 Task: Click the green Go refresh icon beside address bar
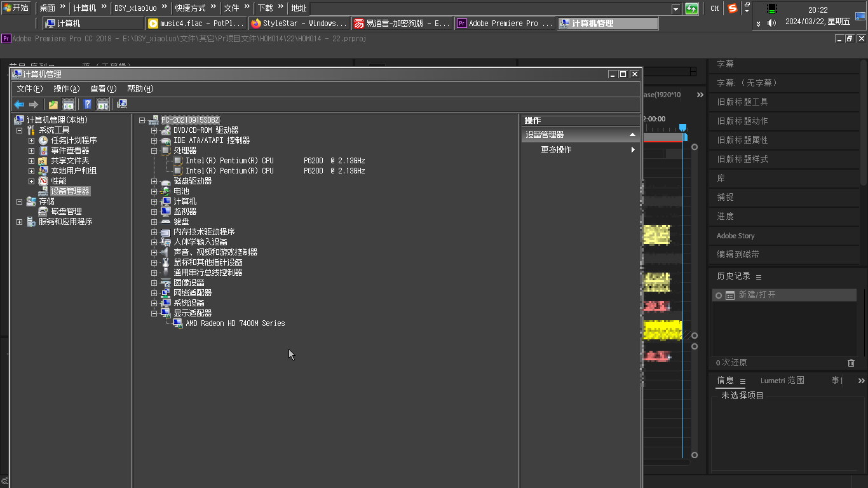(x=691, y=8)
